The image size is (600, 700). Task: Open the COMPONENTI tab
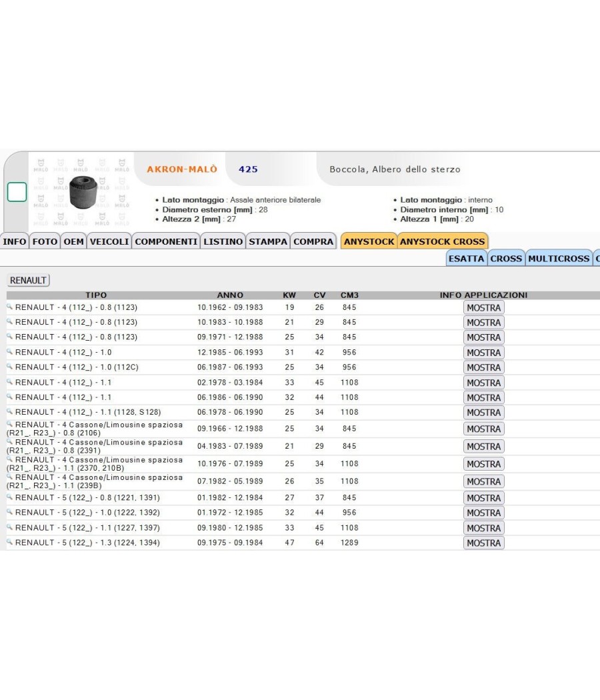(x=166, y=241)
